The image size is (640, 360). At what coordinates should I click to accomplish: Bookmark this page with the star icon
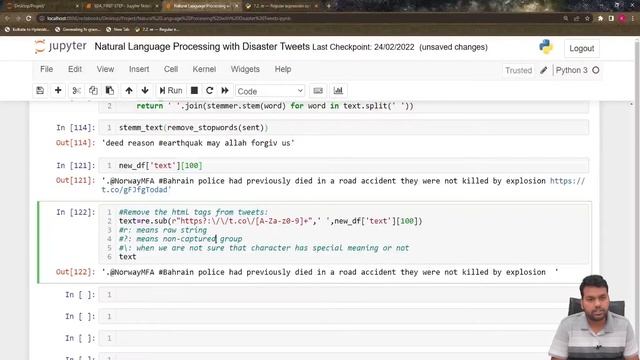(x=587, y=18)
